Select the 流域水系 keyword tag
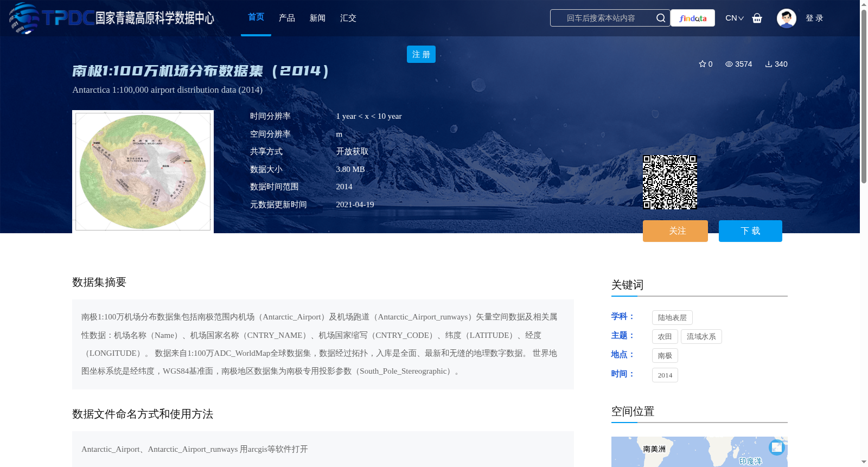Screen dimensions: 868x467 click(701, 337)
